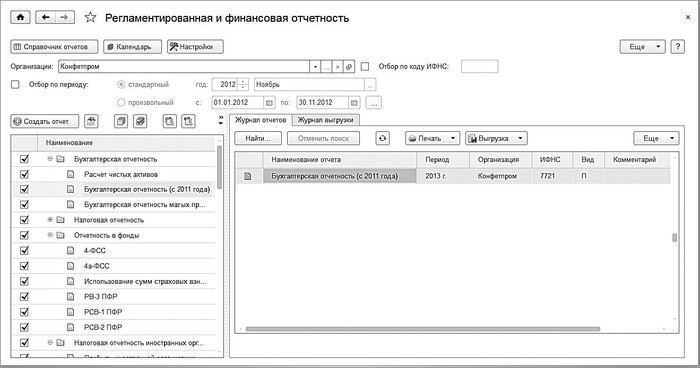
Task: Open the top Еще dropdown menu
Action: [x=642, y=46]
